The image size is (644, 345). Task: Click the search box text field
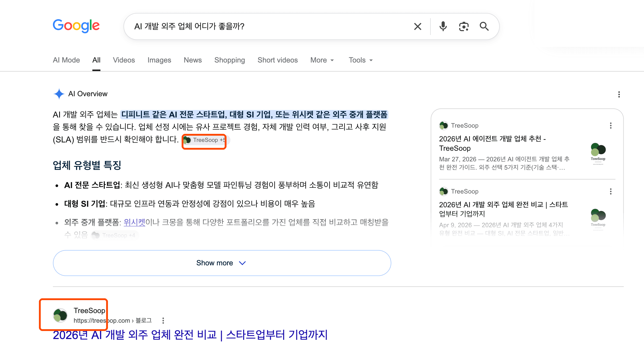point(270,26)
